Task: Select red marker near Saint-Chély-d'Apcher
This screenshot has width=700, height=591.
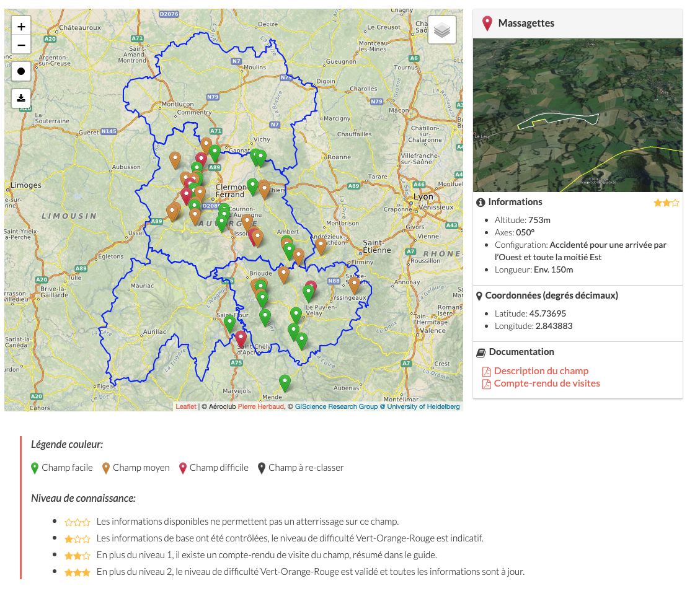Action: pos(241,338)
